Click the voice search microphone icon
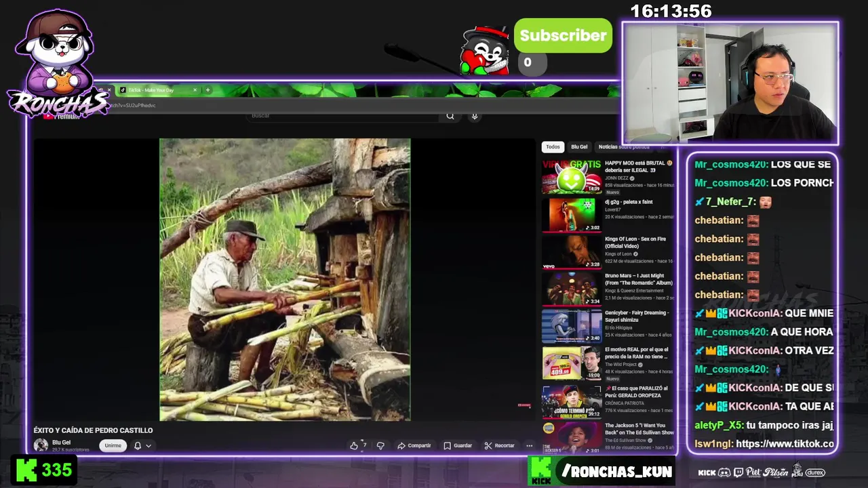This screenshot has height=488, width=868. pos(475,116)
